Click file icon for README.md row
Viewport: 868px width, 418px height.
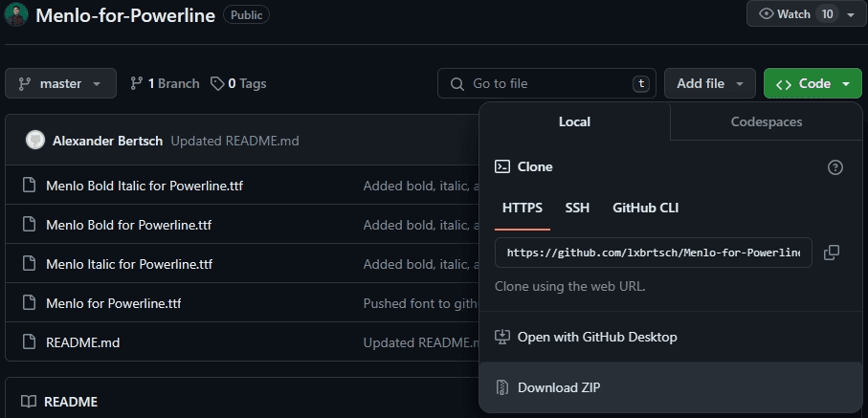[29, 342]
